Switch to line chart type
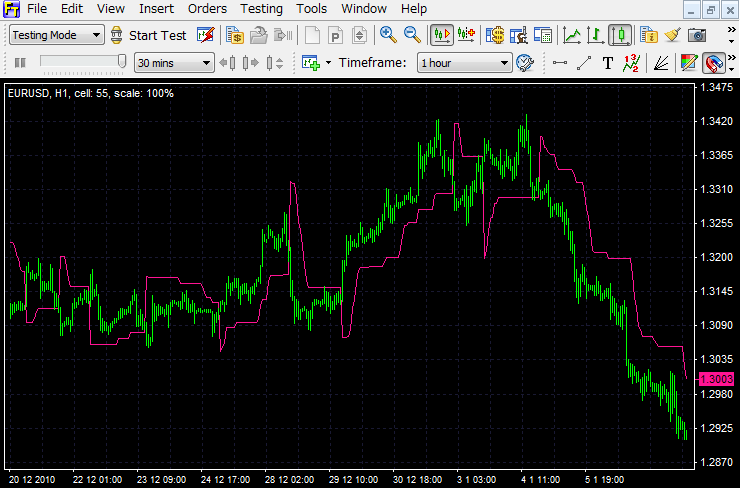The image size is (740, 488). coord(572,35)
